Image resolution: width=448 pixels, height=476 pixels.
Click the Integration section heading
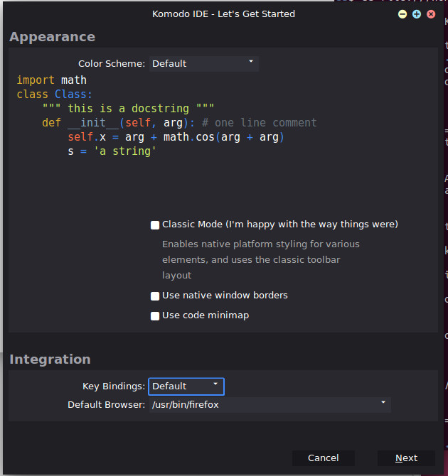[x=50, y=359]
